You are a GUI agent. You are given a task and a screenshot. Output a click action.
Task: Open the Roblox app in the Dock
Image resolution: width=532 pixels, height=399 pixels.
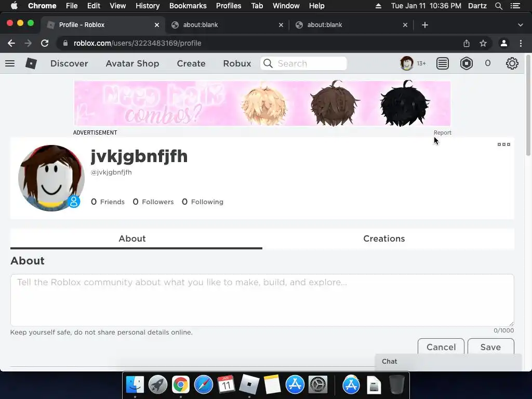point(249,385)
